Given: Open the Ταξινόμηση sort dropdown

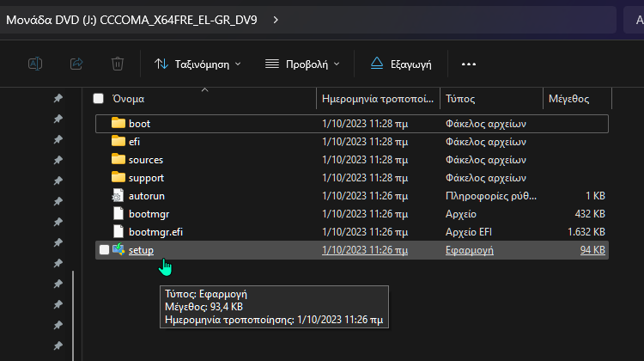Looking at the screenshot, I should click(197, 64).
